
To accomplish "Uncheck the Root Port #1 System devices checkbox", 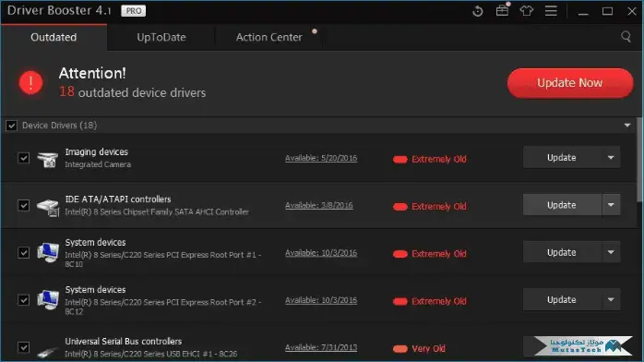I will coord(24,253).
